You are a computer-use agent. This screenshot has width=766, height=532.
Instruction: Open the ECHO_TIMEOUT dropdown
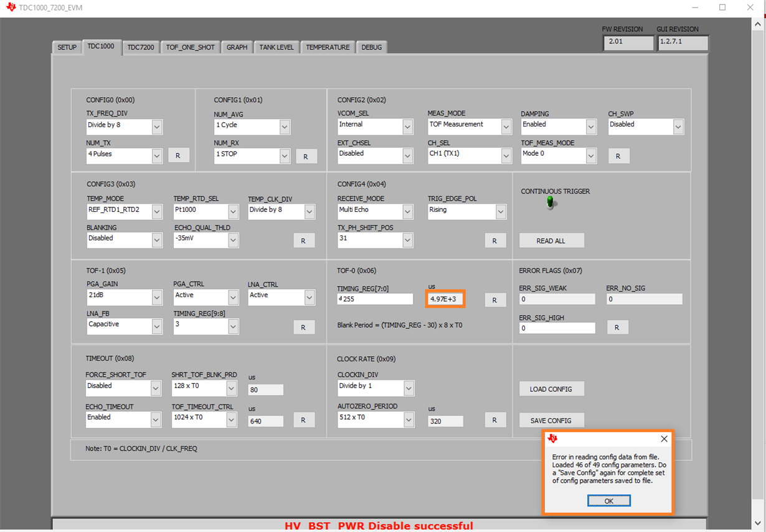coord(156,420)
